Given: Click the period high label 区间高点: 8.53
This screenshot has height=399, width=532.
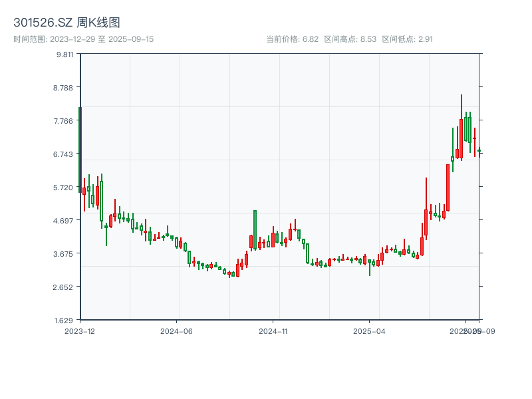Looking at the screenshot, I should point(350,39).
